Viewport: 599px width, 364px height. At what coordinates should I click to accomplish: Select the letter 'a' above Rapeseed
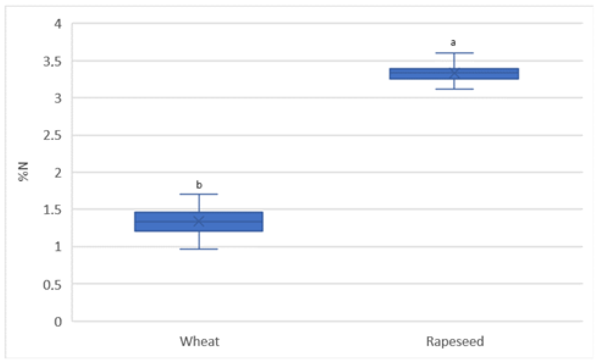[x=453, y=43]
